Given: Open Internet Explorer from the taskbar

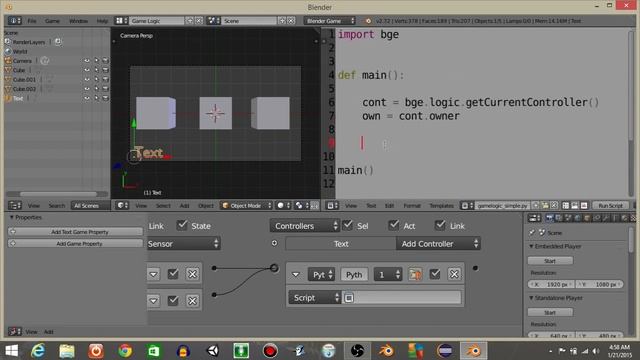Looking at the screenshot, I should (38, 351).
